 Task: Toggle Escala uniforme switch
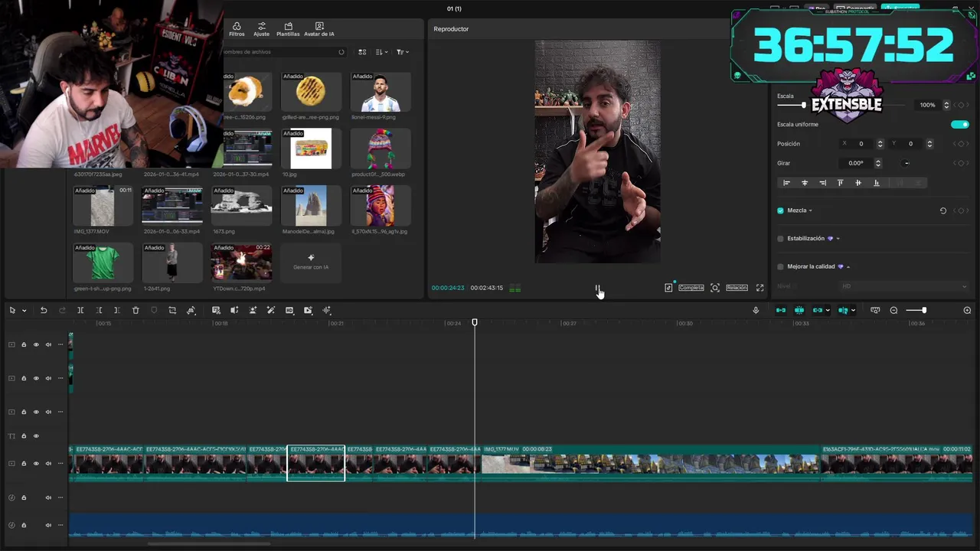coord(959,124)
